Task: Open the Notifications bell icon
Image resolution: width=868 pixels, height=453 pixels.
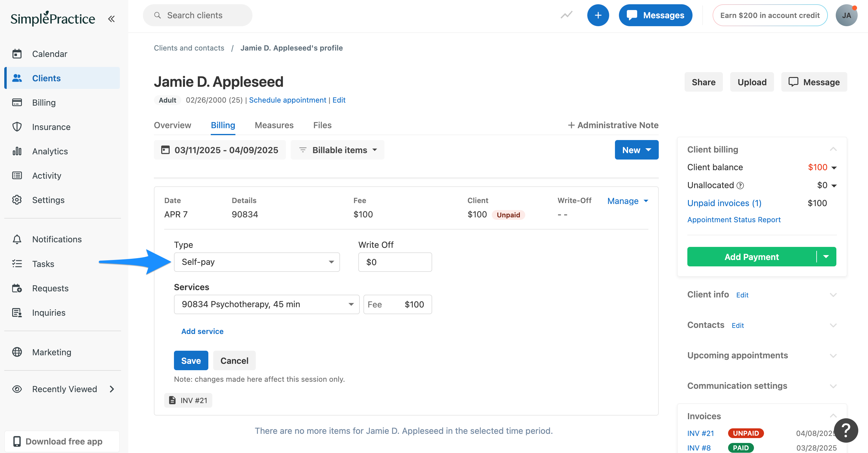Action: click(x=17, y=239)
